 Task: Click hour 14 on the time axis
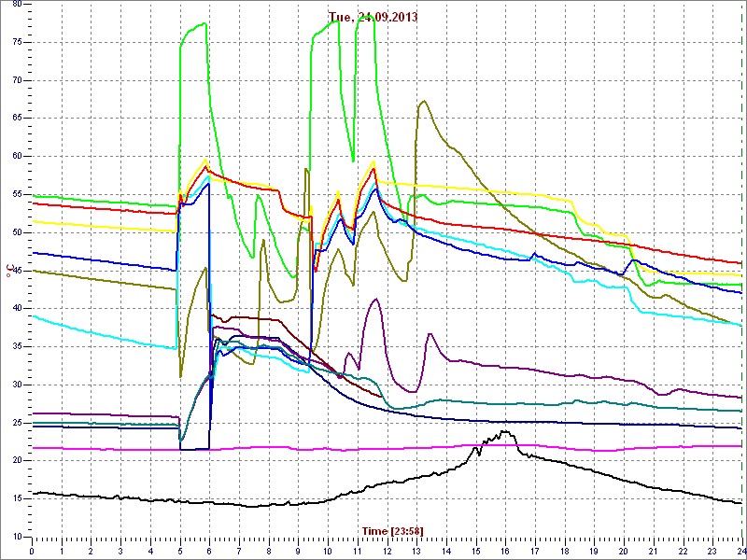[x=446, y=551]
